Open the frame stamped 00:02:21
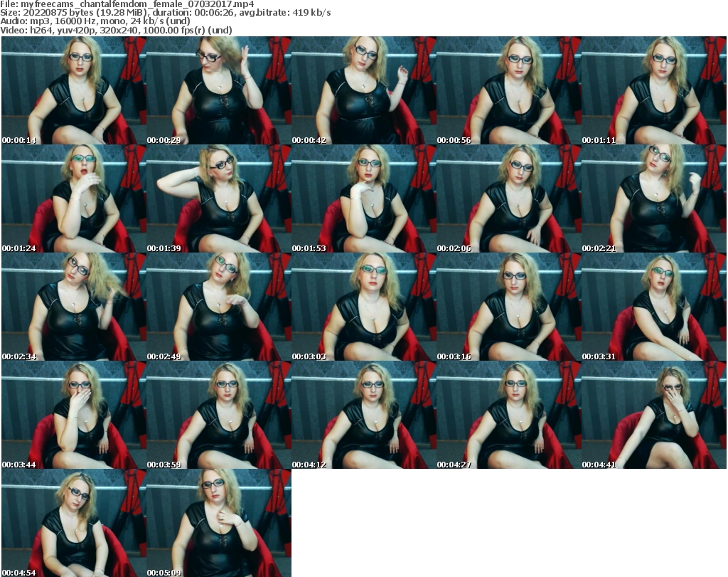 point(654,198)
